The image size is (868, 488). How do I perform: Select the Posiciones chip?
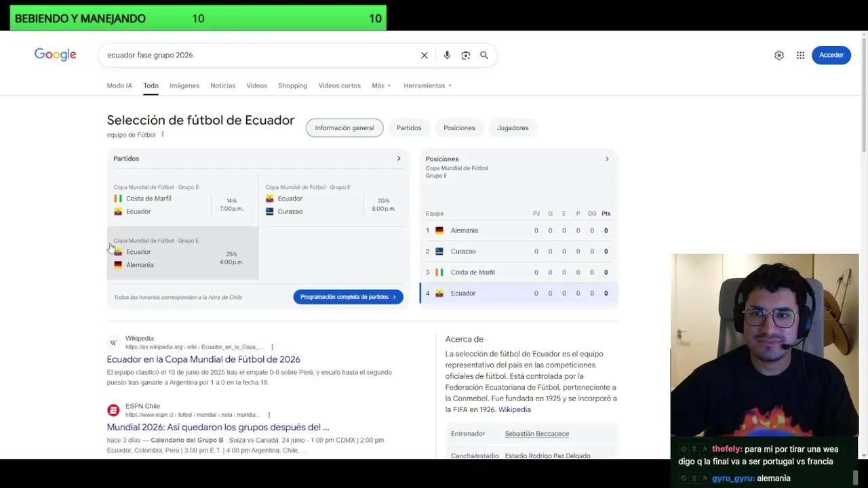pyautogui.click(x=459, y=127)
